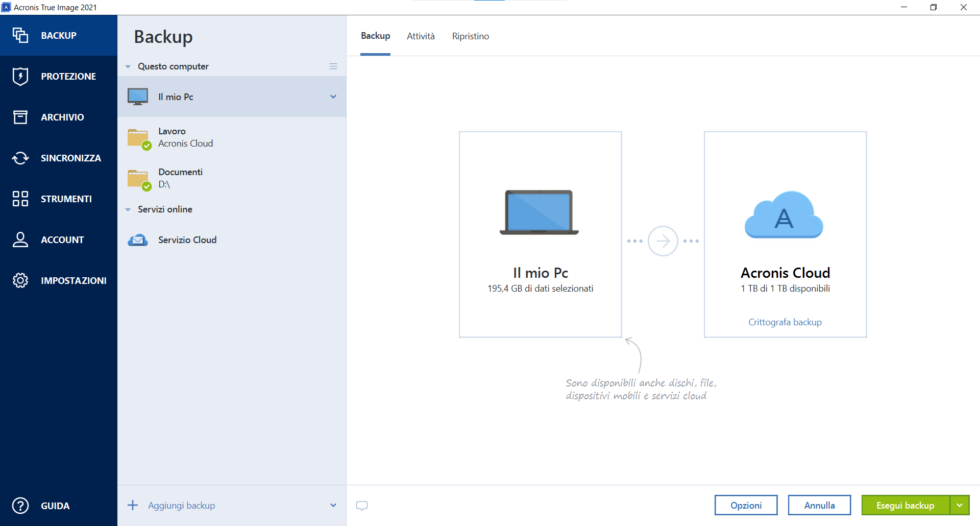The width and height of the screenshot is (980, 526).
Task: Click the plus icon for Aggiungi backup
Action: [x=133, y=505]
